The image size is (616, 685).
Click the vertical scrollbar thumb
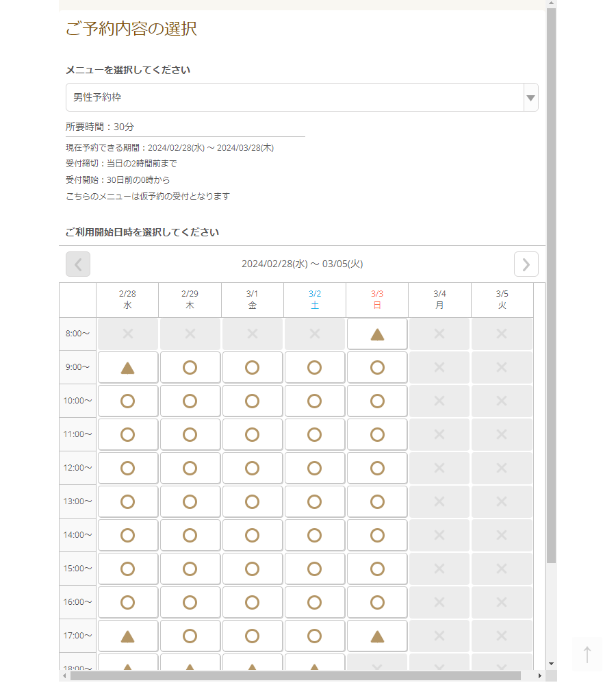(552, 274)
